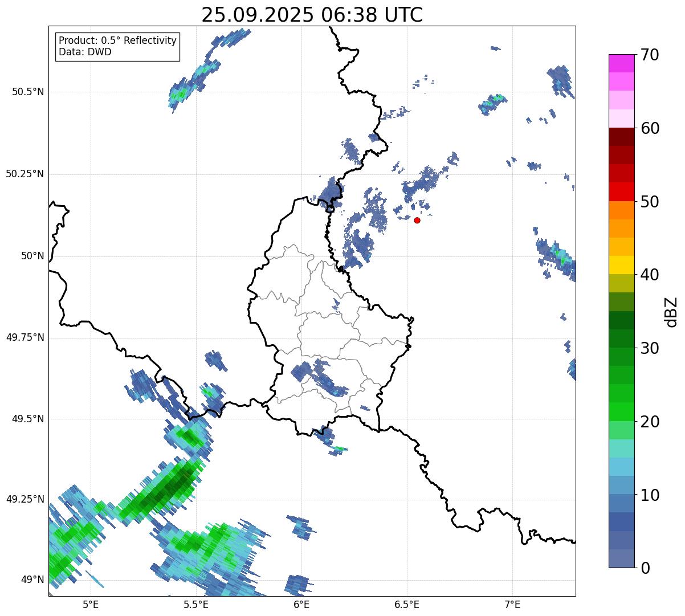Click the dark maroon colorbar segment below 60
The image size is (685, 616).
click(622, 137)
